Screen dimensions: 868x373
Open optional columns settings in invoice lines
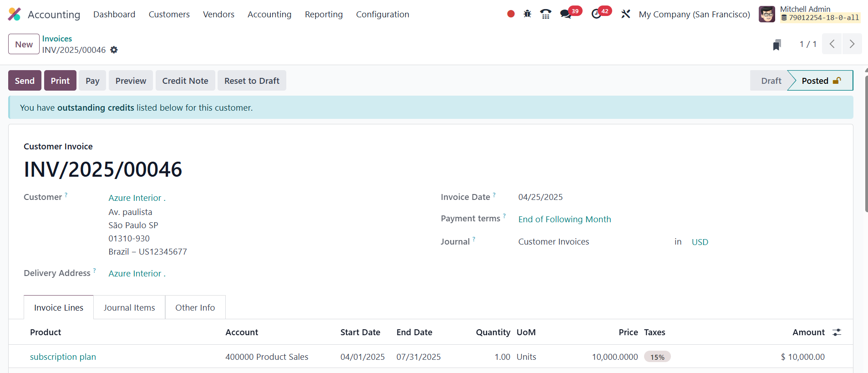pyautogui.click(x=837, y=332)
